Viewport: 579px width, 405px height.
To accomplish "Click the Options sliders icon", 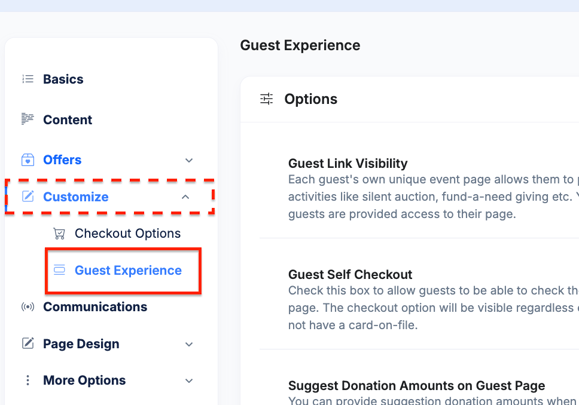I will coord(266,99).
